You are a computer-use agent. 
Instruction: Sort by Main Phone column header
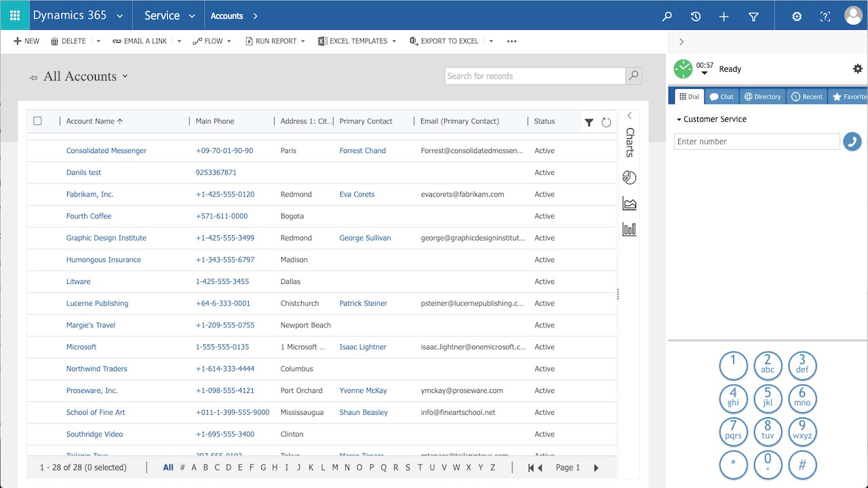click(215, 121)
